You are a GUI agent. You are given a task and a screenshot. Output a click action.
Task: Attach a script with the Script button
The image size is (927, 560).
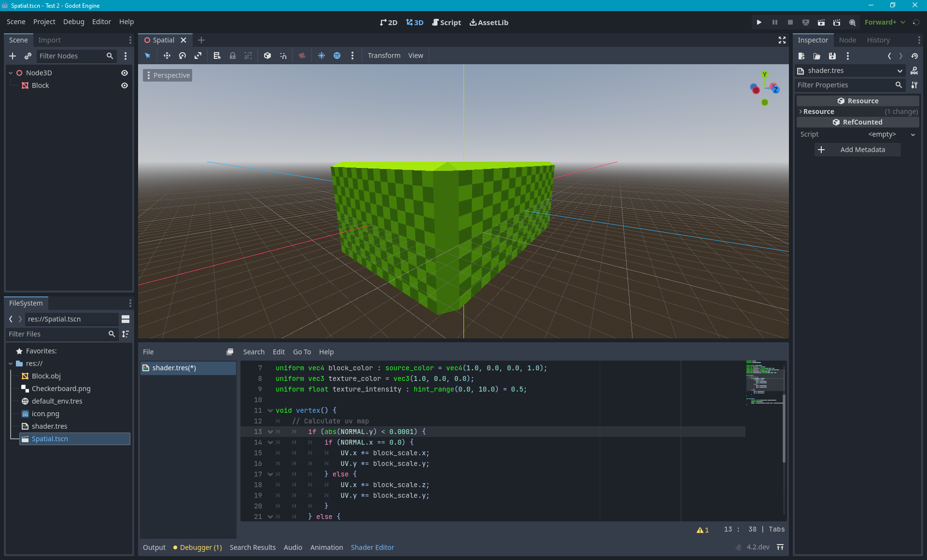(446, 22)
